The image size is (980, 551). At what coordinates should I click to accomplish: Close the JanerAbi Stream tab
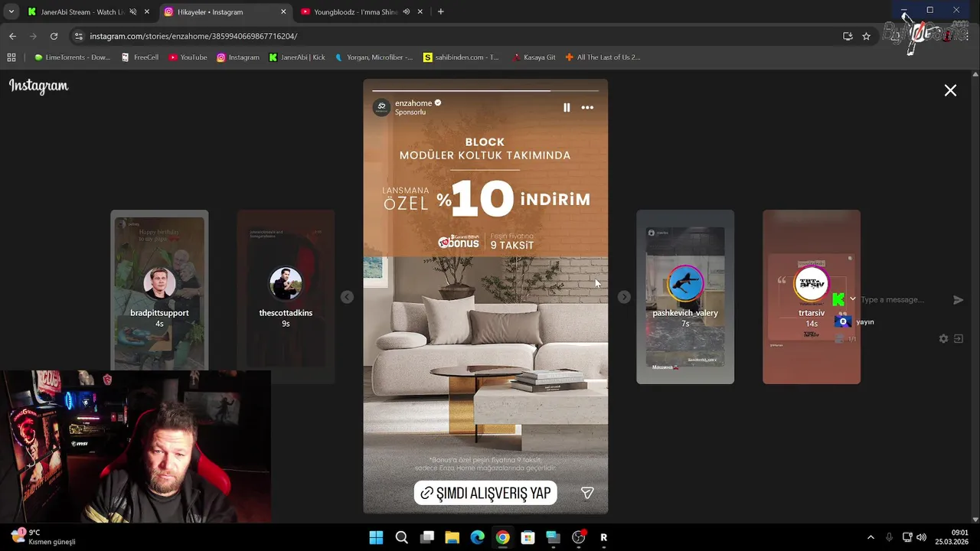click(x=147, y=12)
